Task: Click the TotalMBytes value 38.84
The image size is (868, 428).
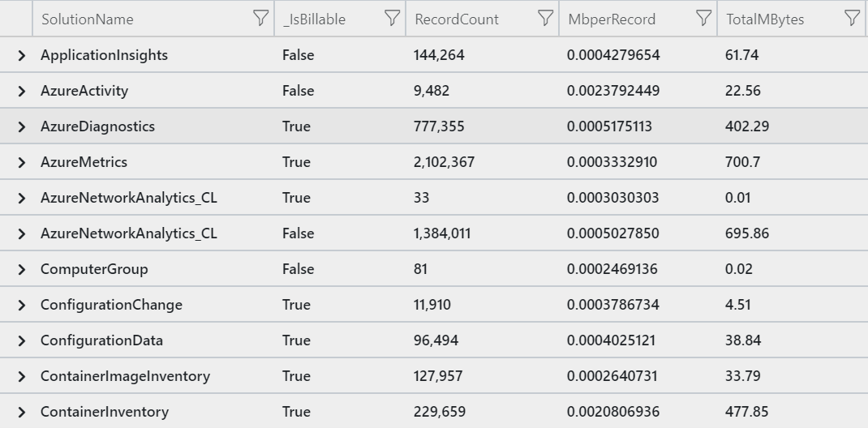Action: tap(743, 340)
